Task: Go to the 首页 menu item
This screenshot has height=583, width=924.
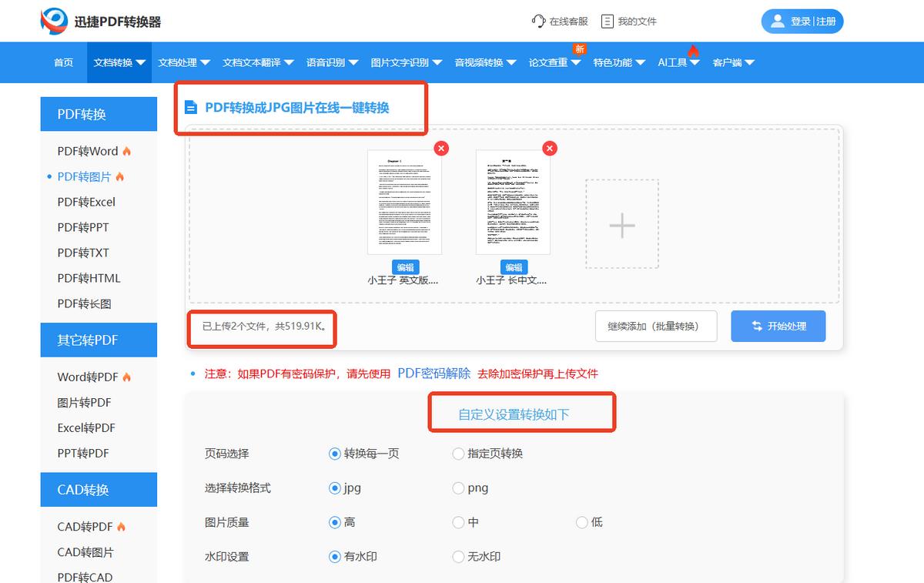Action: tap(63, 62)
